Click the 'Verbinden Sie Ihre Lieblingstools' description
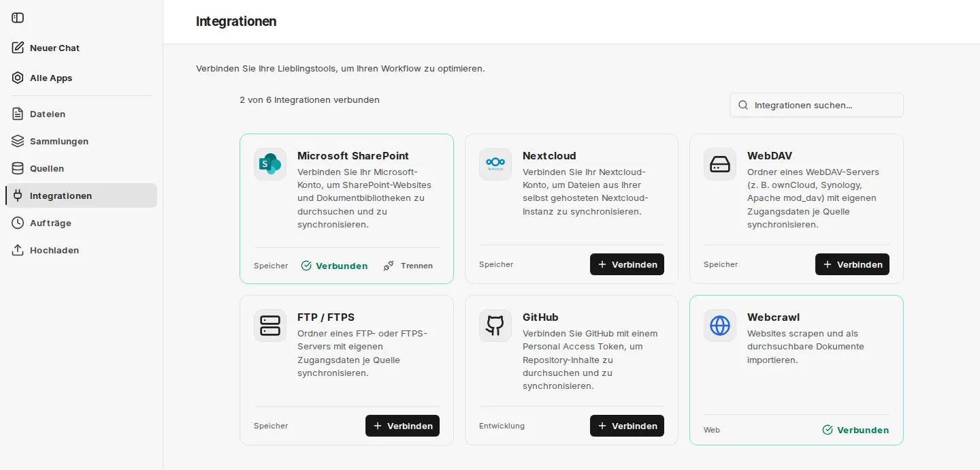 [x=340, y=69]
